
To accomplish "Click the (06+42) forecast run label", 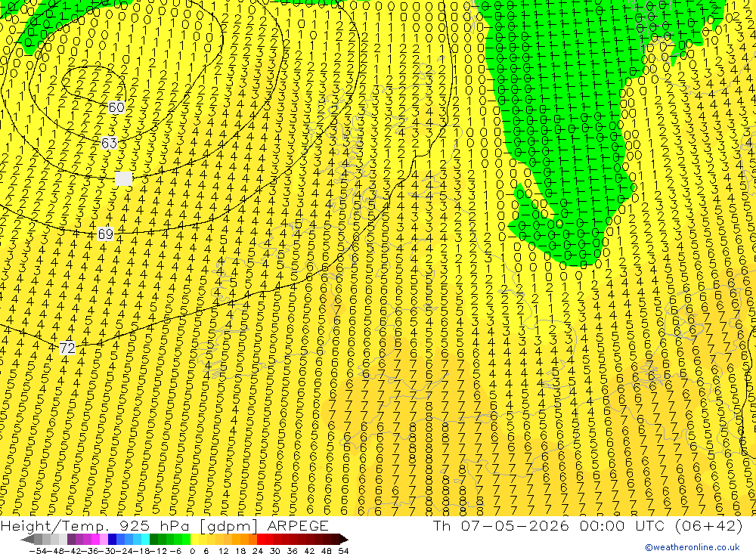I will point(708,525).
